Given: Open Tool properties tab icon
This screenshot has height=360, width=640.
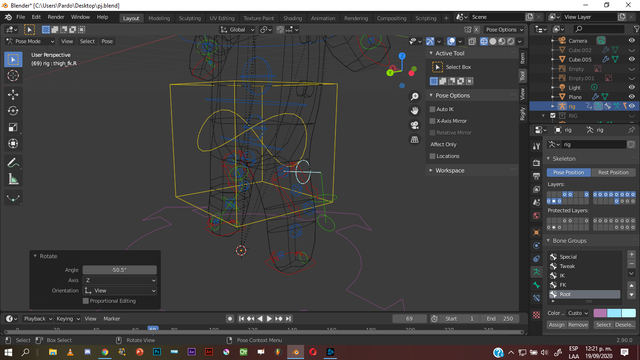Looking at the screenshot, I should tap(536, 147).
